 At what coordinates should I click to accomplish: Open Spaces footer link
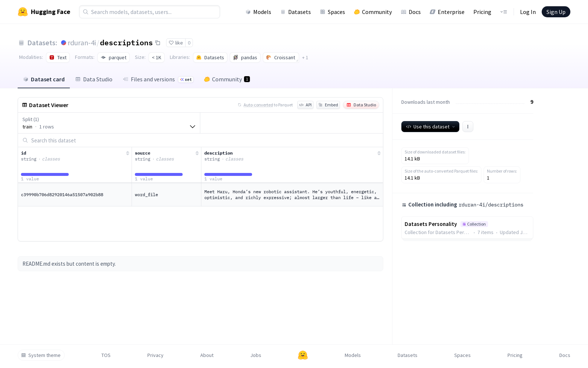click(462, 355)
